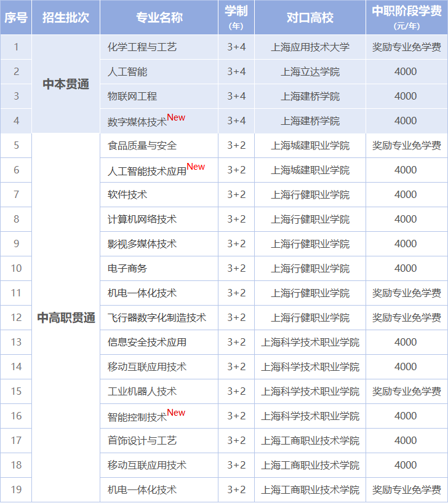Click 上海行健职业学院 in the 软件技术 row

pos(310,195)
